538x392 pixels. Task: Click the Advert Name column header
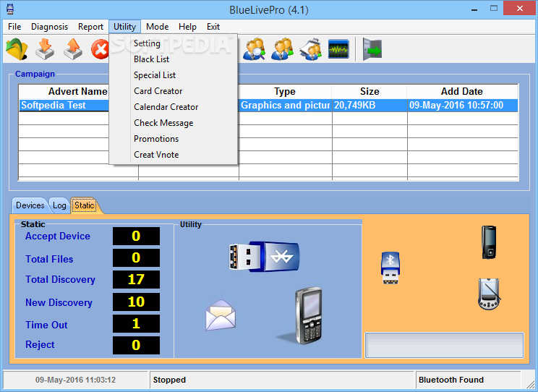tap(78, 92)
